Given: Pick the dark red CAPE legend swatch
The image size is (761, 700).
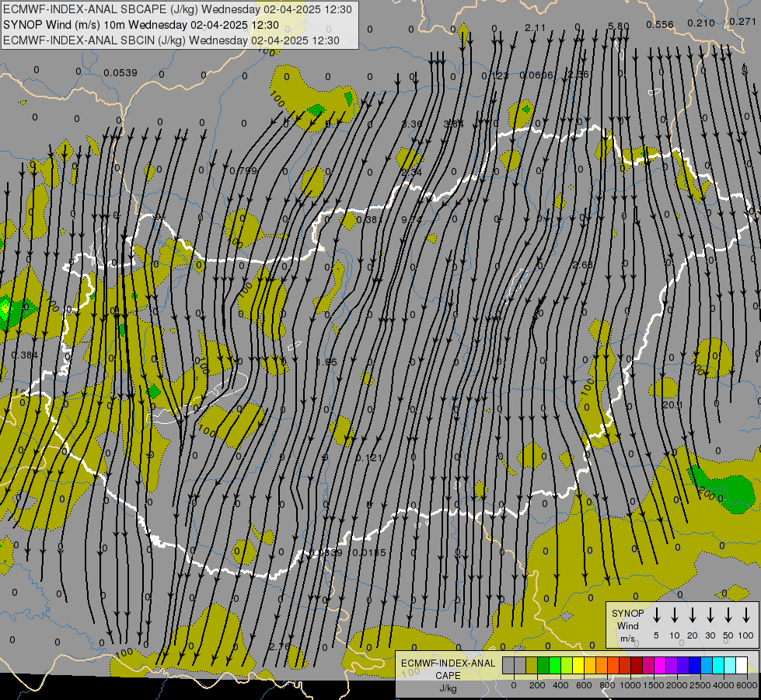Looking at the screenshot, I should click(x=637, y=665).
